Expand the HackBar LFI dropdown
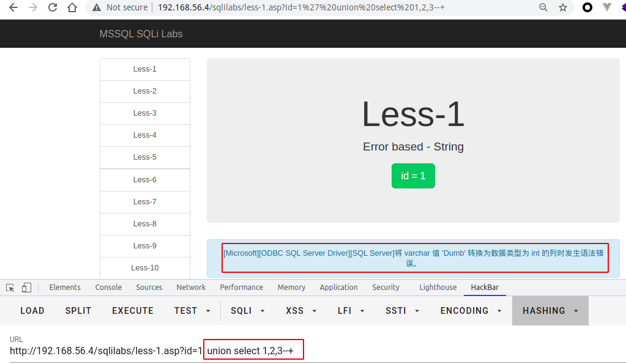The height and width of the screenshot is (364, 626). click(351, 311)
